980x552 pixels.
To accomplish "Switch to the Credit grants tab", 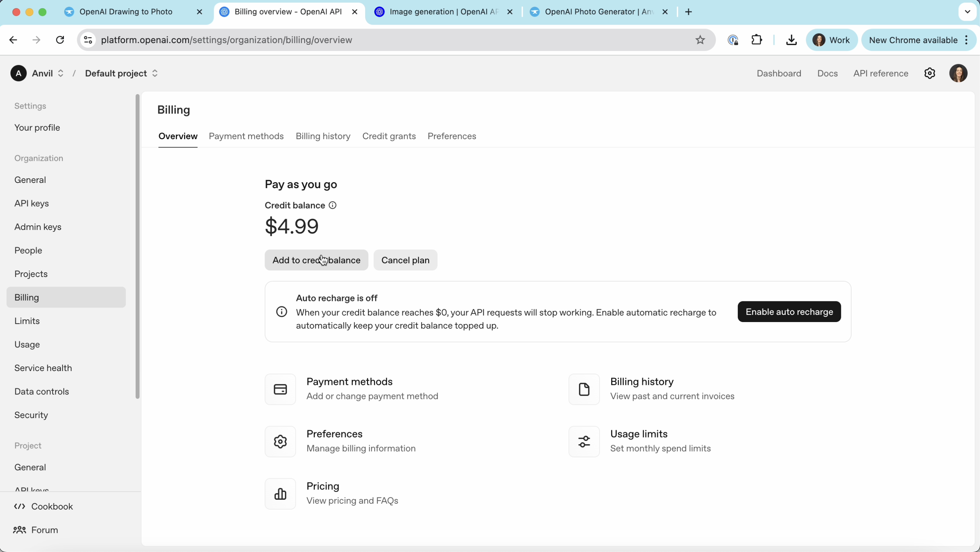I will (x=389, y=137).
